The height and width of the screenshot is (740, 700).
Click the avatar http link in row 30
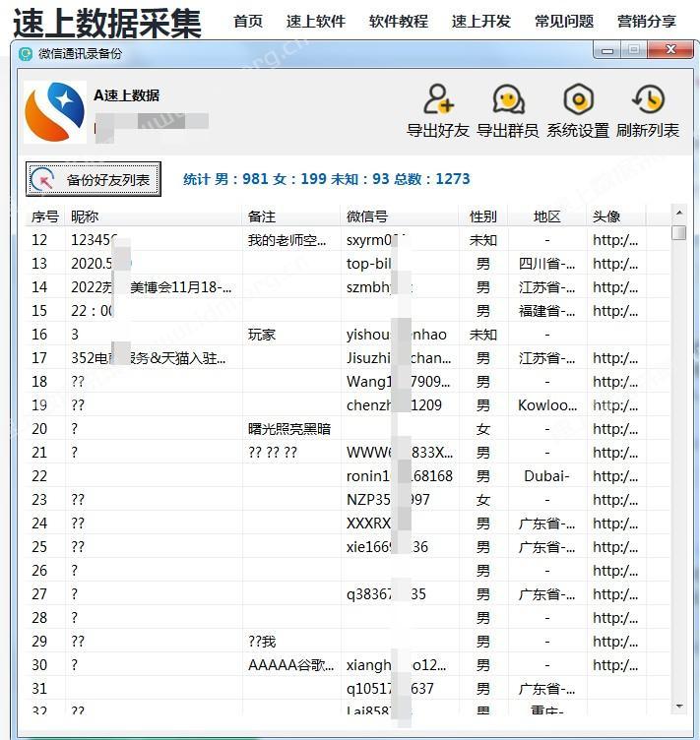point(615,665)
